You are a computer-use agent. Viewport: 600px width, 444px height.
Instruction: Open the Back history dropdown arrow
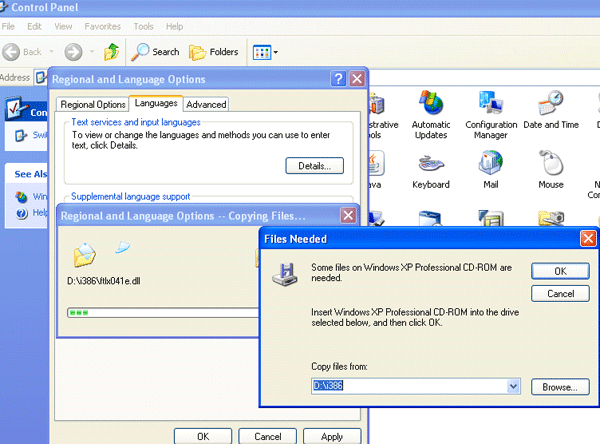point(51,51)
